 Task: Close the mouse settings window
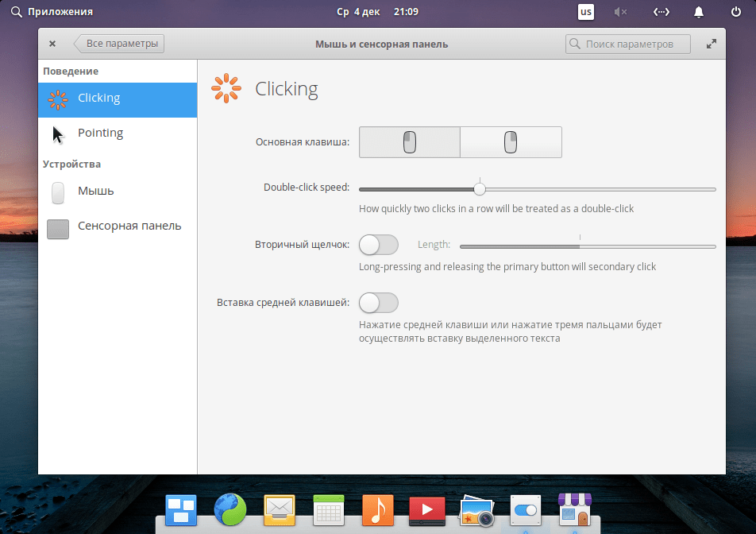(x=52, y=44)
